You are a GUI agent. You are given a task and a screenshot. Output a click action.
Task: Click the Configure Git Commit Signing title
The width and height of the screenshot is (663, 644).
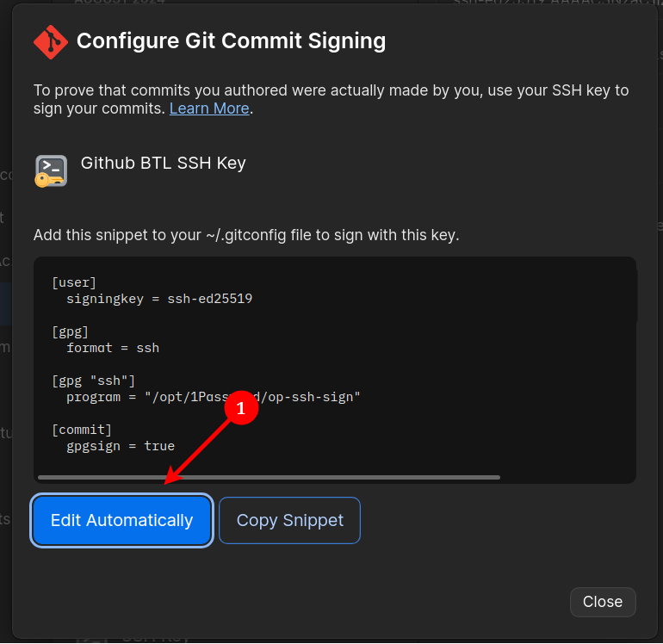tap(231, 40)
